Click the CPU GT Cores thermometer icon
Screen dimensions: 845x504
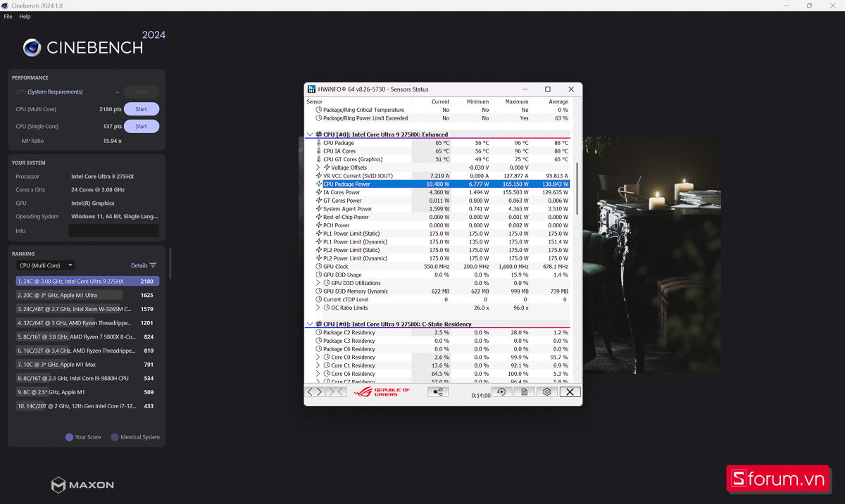pos(318,159)
